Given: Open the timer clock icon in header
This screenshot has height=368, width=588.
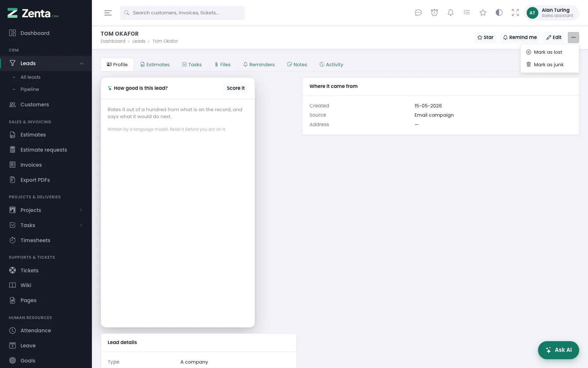Looking at the screenshot, I should 434,13.
